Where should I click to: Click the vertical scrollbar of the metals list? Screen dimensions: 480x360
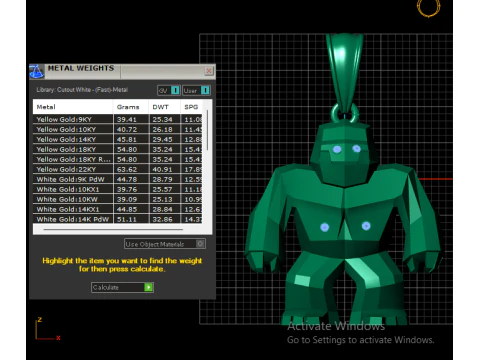207,130
